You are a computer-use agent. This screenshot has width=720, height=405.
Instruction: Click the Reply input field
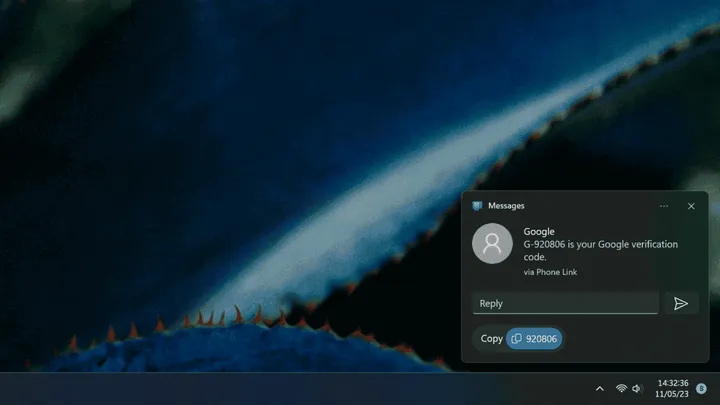click(565, 303)
